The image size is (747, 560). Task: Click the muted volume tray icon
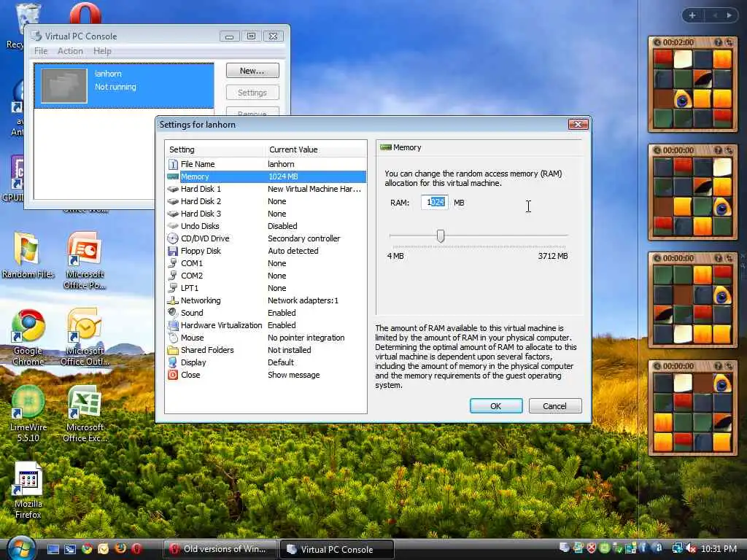(691, 549)
